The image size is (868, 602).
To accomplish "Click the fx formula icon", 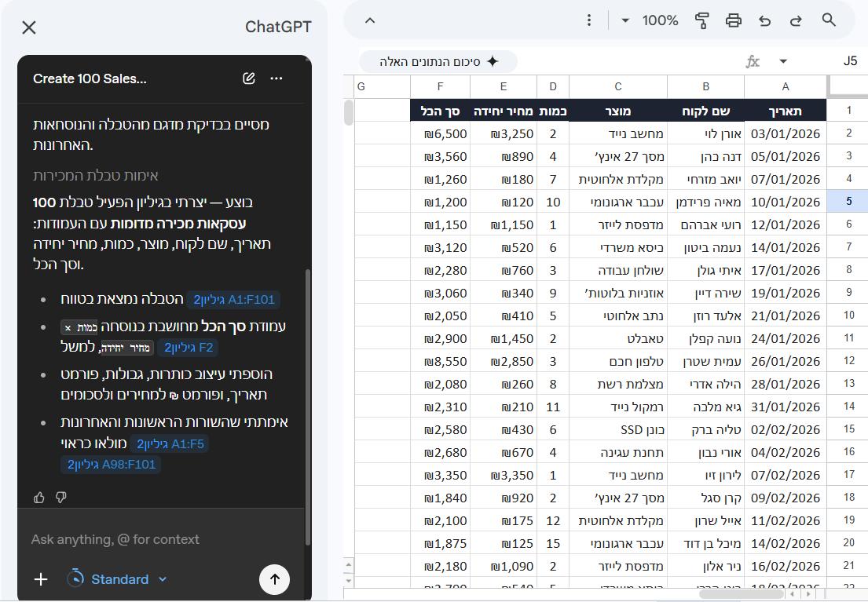I will [753, 61].
